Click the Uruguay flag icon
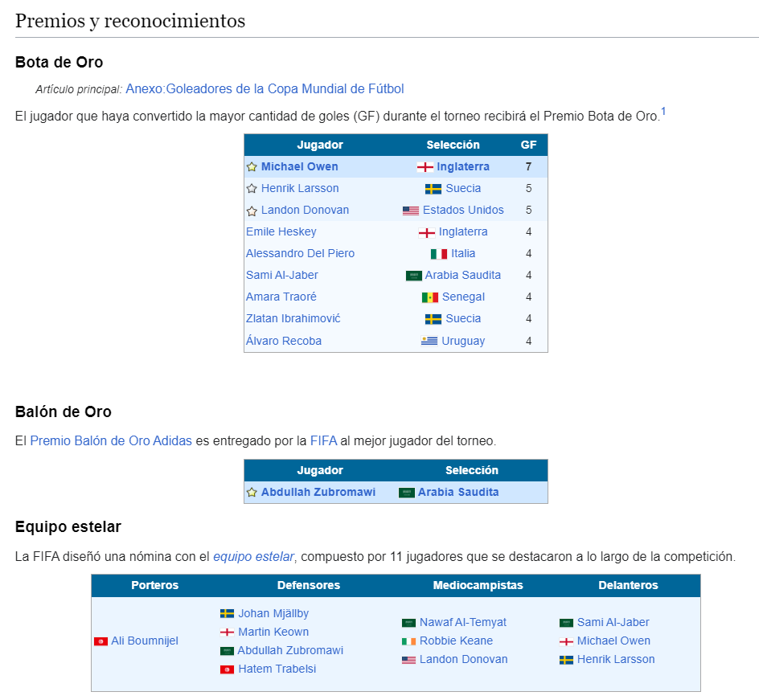The height and width of the screenshot is (700, 759). click(x=429, y=341)
